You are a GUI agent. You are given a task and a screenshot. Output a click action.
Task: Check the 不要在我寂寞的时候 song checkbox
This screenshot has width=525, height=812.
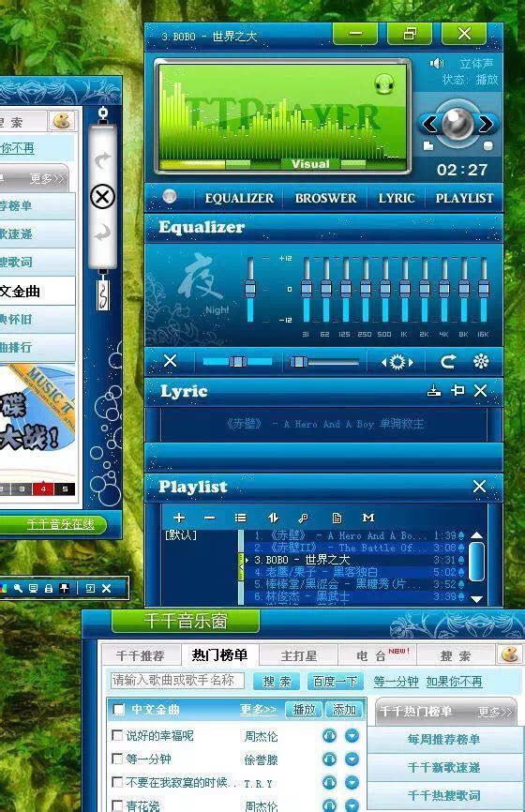tap(117, 781)
